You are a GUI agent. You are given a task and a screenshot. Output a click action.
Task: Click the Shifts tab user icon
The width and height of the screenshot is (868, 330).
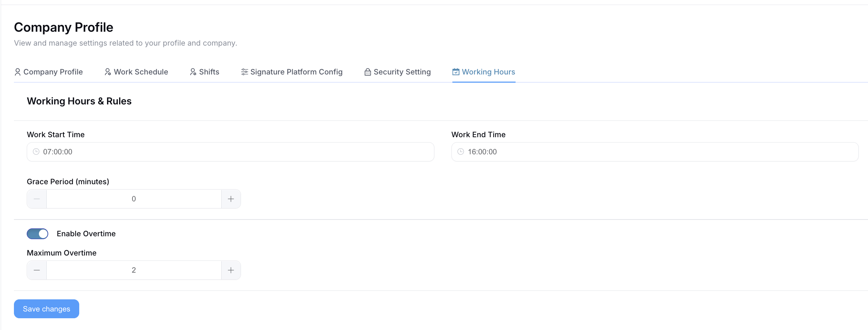193,72
